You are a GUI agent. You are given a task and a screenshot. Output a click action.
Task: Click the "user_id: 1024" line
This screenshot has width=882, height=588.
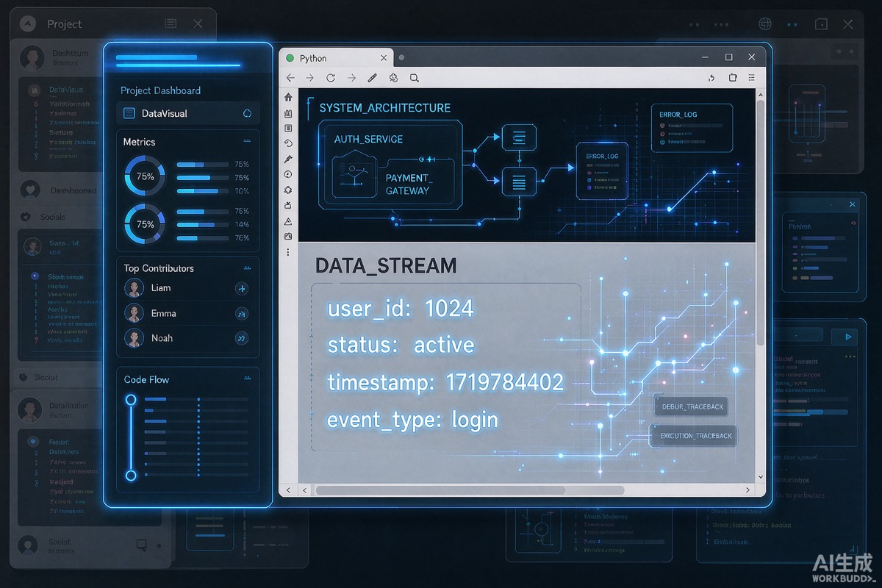coord(401,309)
